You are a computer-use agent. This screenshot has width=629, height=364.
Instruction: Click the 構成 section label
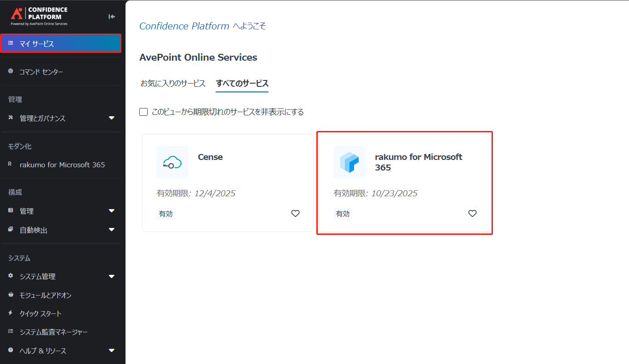coord(15,192)
